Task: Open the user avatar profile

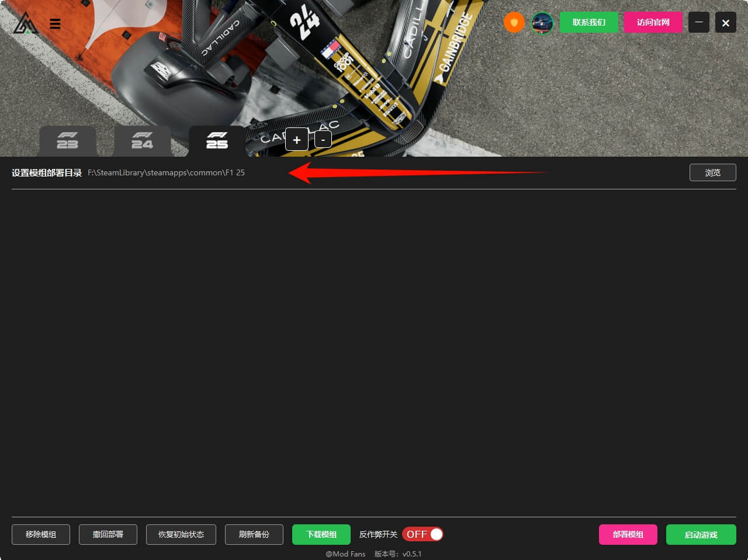Action: [542, 23]
